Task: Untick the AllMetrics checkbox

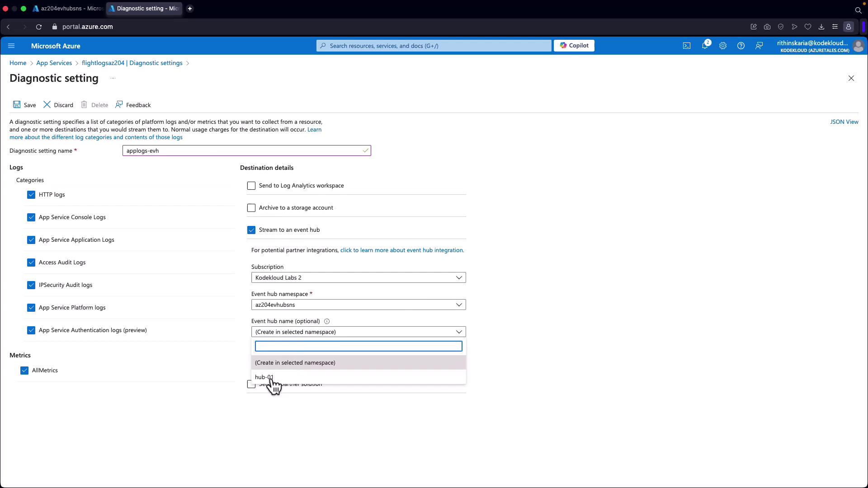Action: coord(24,371)
